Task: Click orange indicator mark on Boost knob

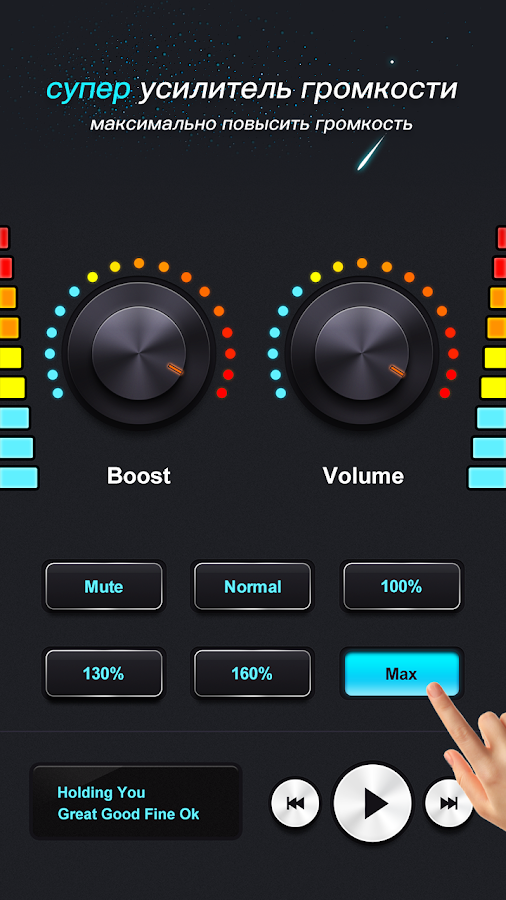Action: (x=175, y=369)
